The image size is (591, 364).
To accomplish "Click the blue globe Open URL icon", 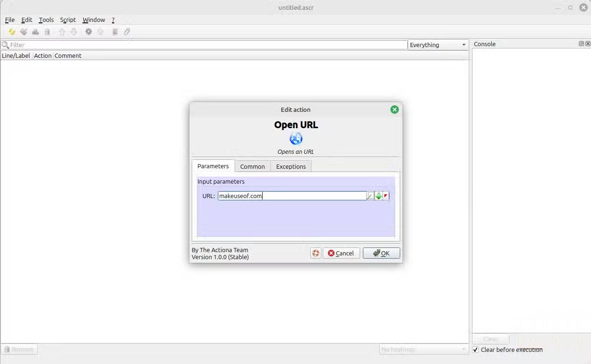I will point(296,138).
